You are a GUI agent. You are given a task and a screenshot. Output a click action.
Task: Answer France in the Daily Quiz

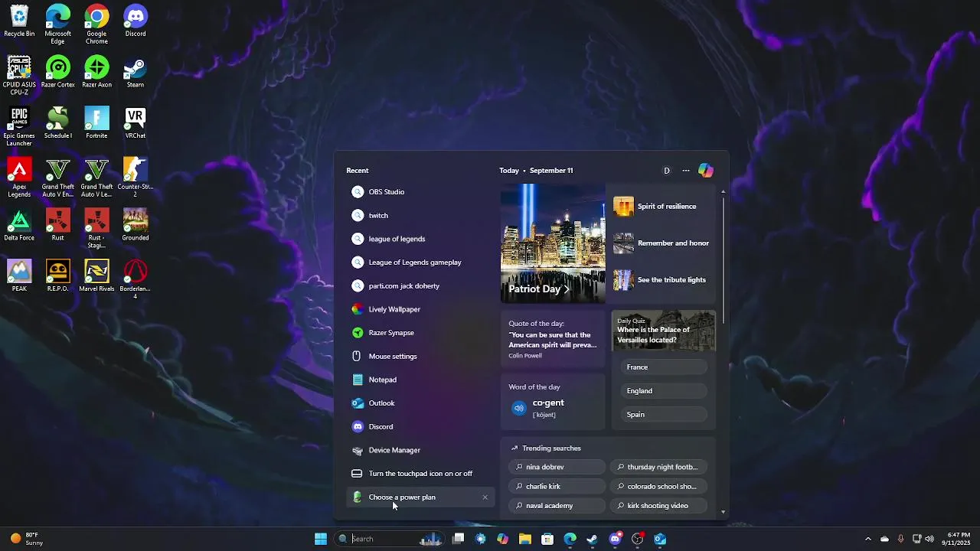point(664,367)
